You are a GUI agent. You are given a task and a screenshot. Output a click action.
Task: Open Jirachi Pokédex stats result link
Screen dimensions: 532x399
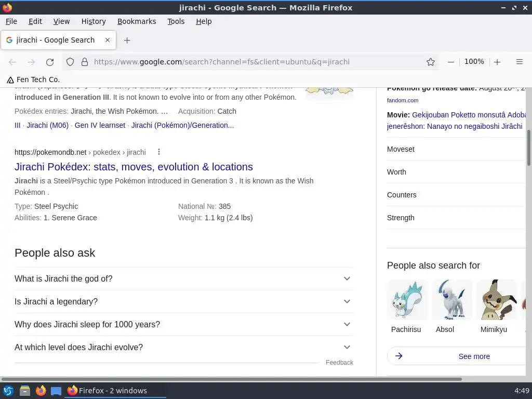coord(134,167)
